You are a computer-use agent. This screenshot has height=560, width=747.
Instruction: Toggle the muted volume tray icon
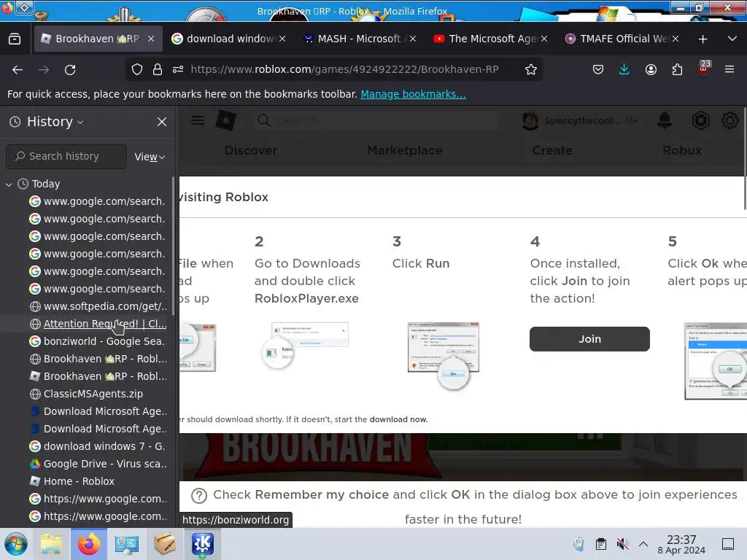click(x=622, y=544)
